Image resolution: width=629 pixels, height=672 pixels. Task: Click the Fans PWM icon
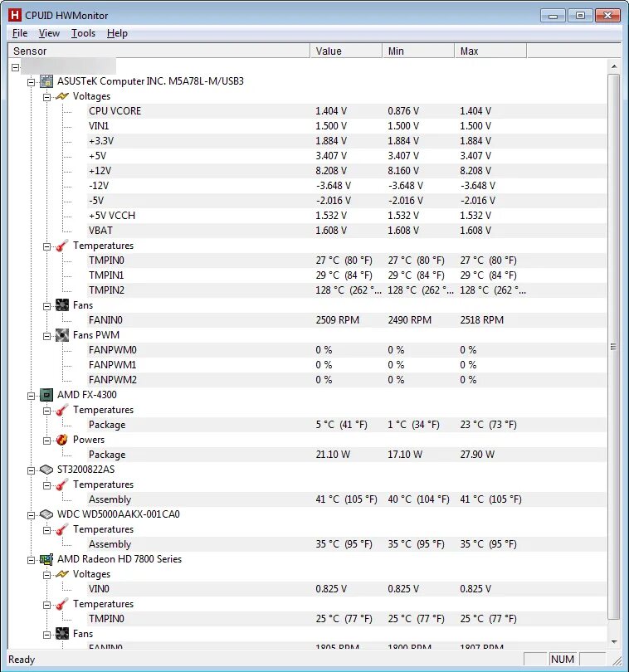[62, 335]
